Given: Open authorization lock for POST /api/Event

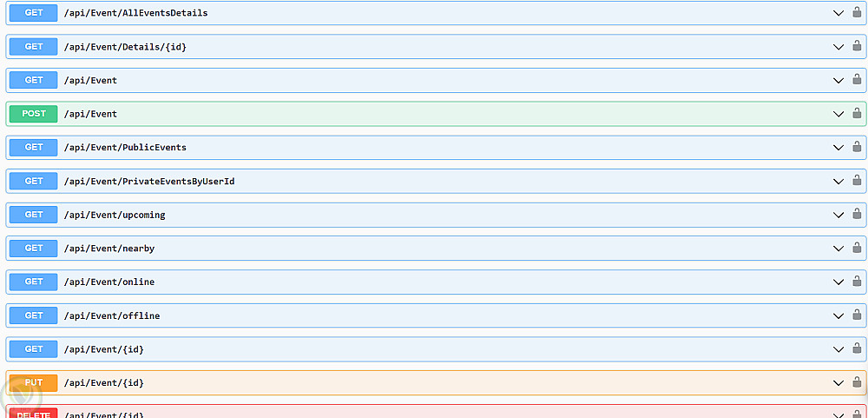Looking at the screenshot, I should (857, 113).
